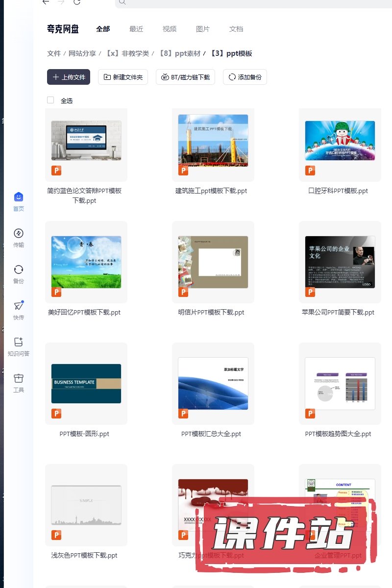Click the BT/磁力链下载 button
Screen dimensions: 392x588
click(185, 77)
